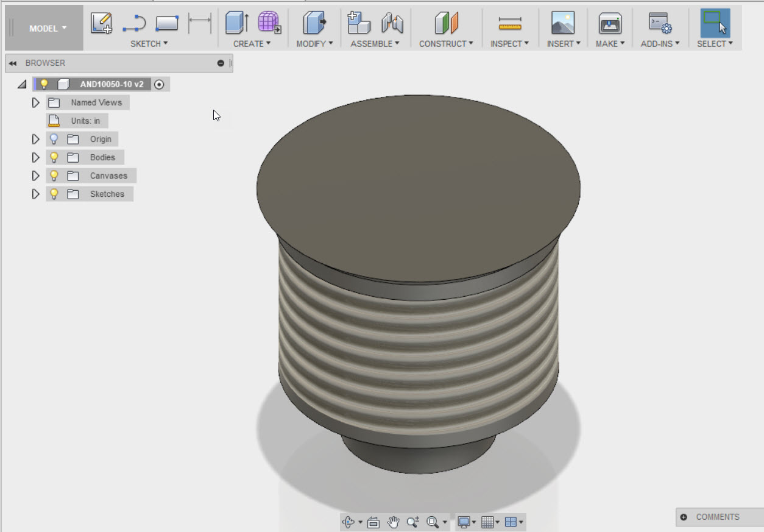Expand the Sketches folder

[35, 194]
